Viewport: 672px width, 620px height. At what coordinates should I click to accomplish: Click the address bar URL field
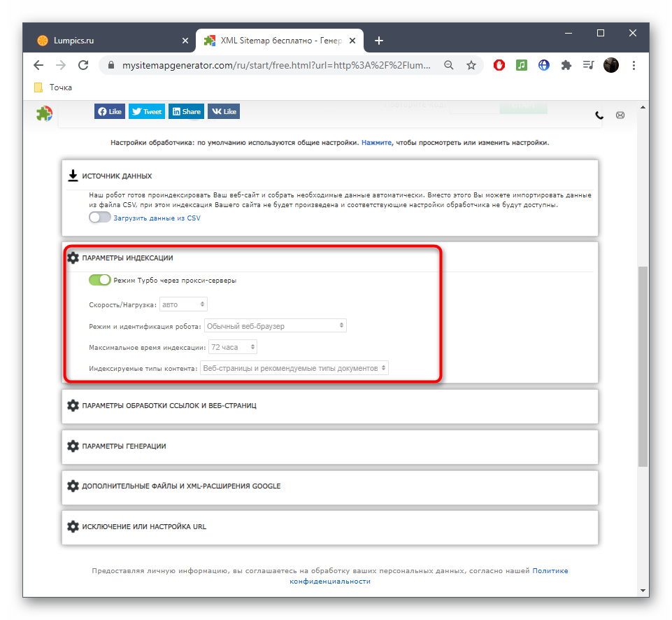pyautogui.click(x=276, y=65)
